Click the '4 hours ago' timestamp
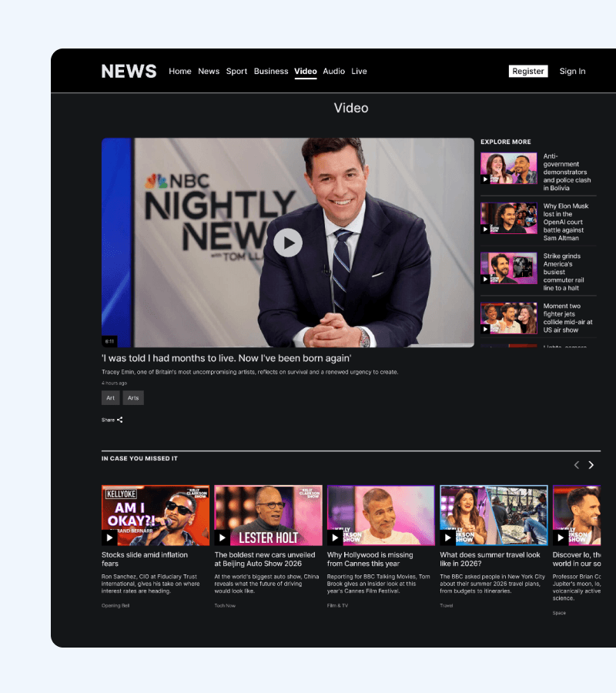Image resolution: width=616 pixels, height=693 pixels. 114,383
